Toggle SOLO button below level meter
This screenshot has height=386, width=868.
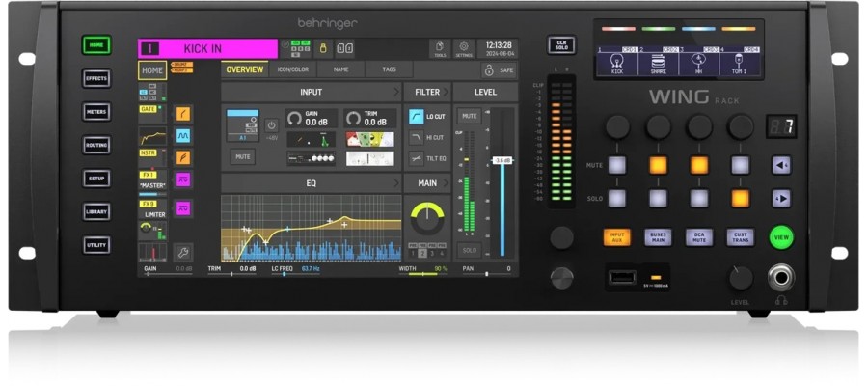click(470, 250)
